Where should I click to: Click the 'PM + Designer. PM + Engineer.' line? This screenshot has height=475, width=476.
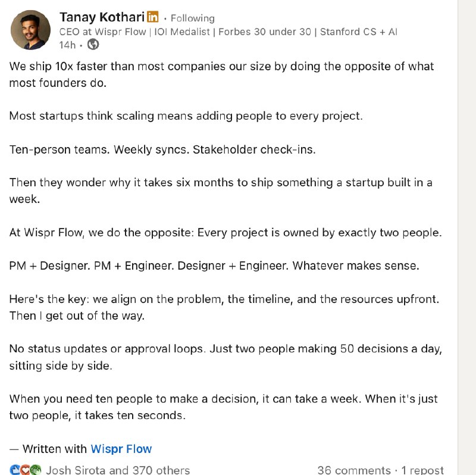[214, 265]
